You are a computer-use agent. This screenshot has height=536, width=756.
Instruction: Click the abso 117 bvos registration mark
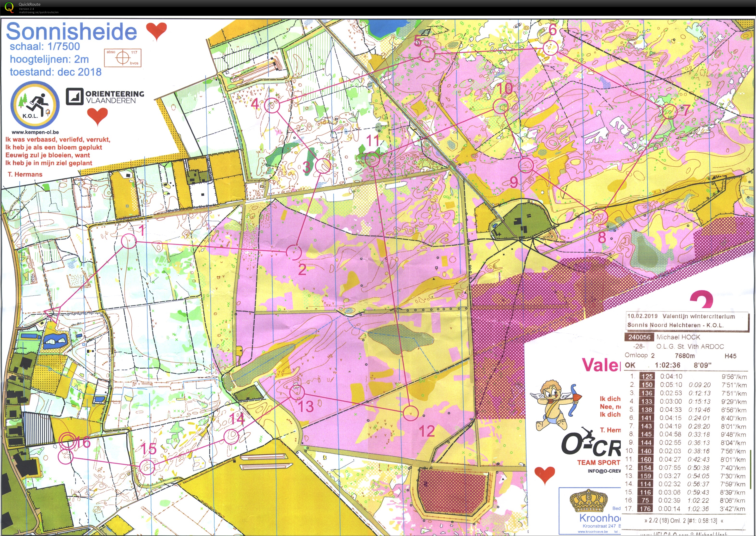[123, 58]
